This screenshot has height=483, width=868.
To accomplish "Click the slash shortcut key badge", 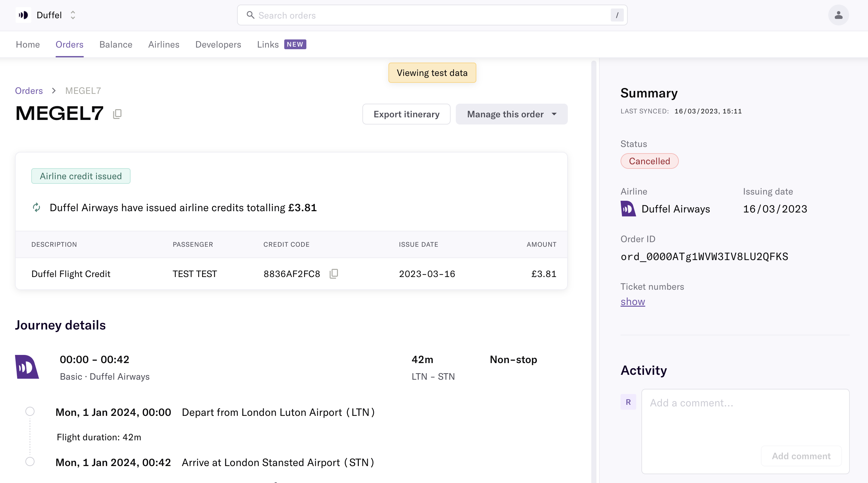I will [x=617, y=15].
